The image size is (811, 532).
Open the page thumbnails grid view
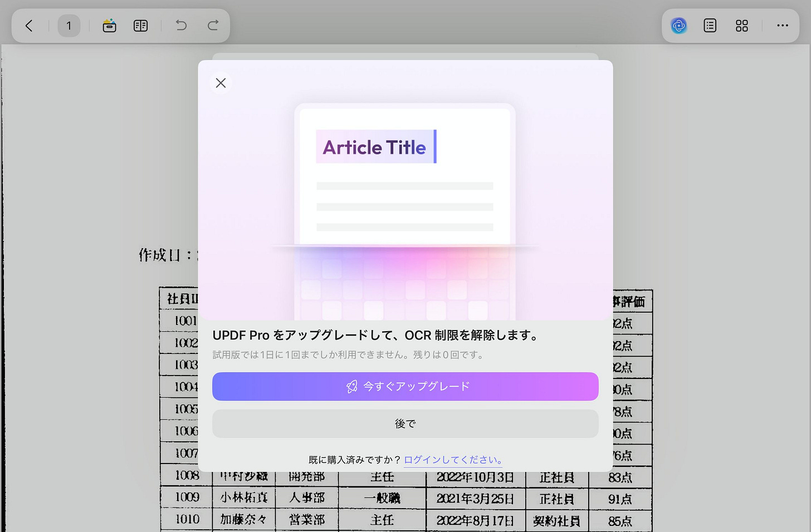coord(741,26)
